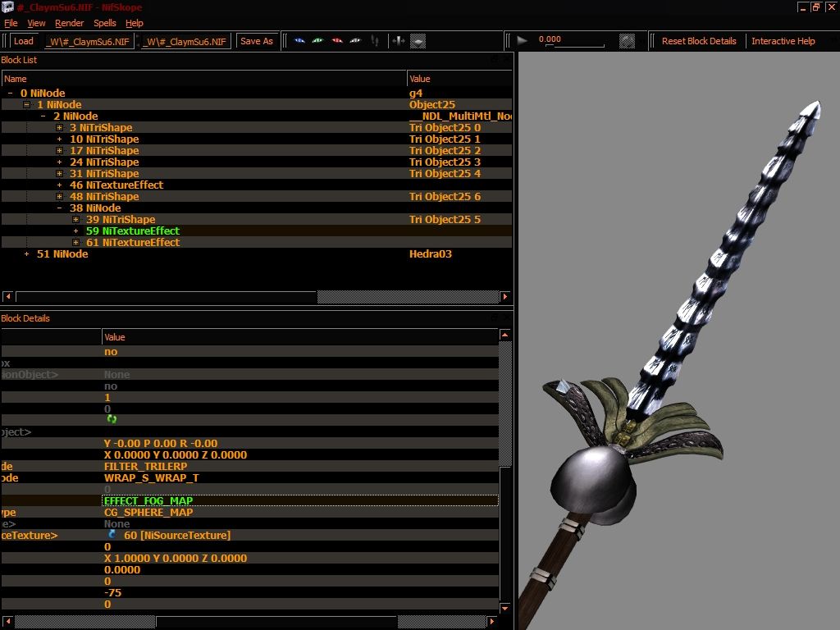Viewport: 840px width, 630px height.
Task: Expand 17 NiTriShape
Action: (x=59, y=151)
